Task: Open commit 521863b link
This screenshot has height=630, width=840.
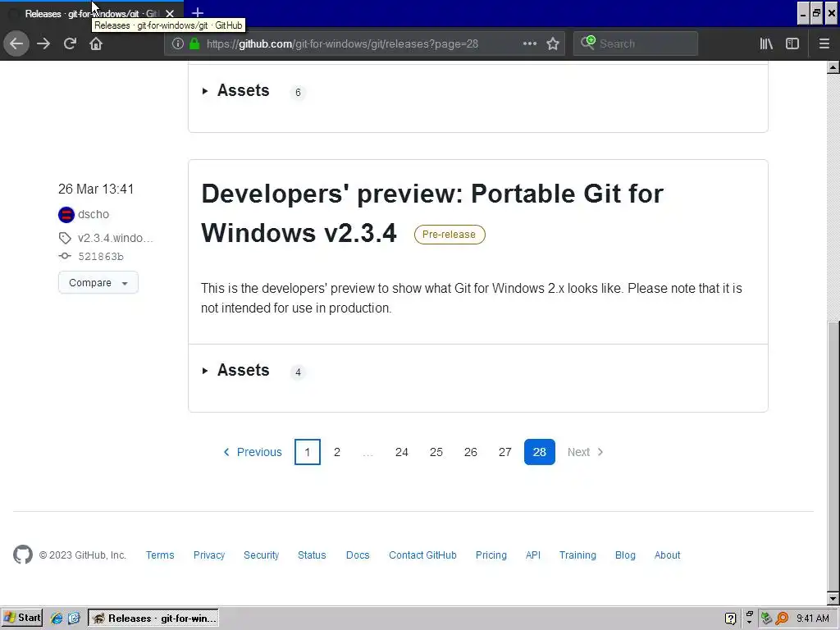Action: (101, 257)
